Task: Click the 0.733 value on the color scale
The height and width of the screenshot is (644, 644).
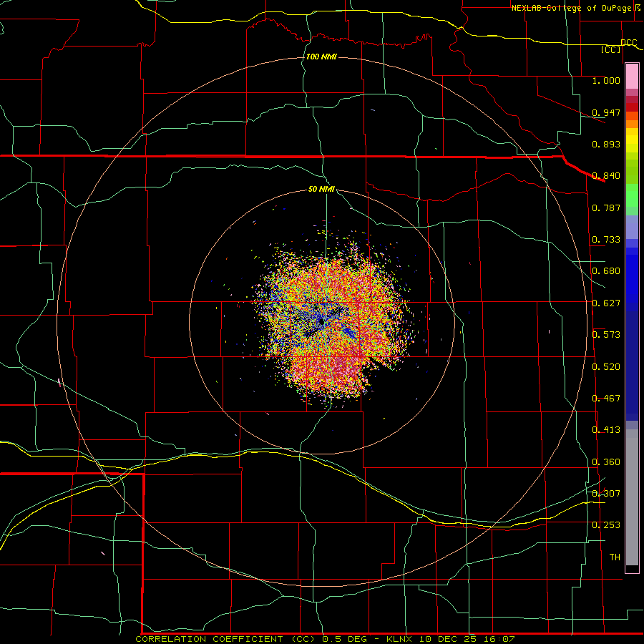Action: click(x=606, y=240)
